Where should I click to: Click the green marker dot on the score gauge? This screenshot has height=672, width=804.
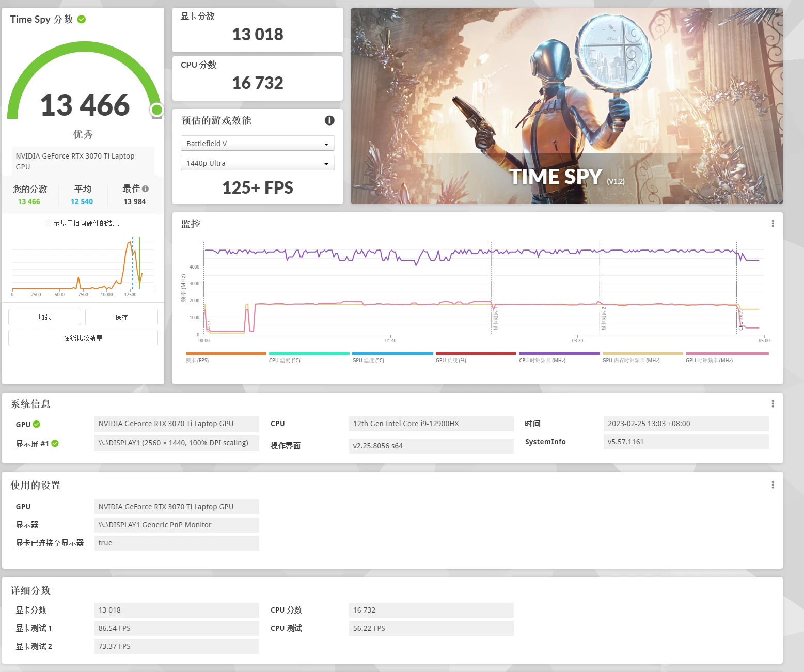pos(157,110)
